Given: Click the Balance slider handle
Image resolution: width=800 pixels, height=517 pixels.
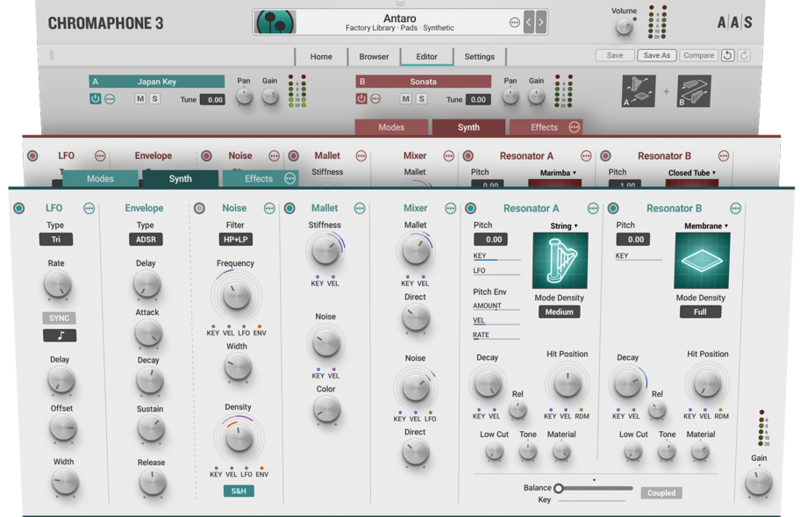Looking at the screenshot, I should [559, 488].
